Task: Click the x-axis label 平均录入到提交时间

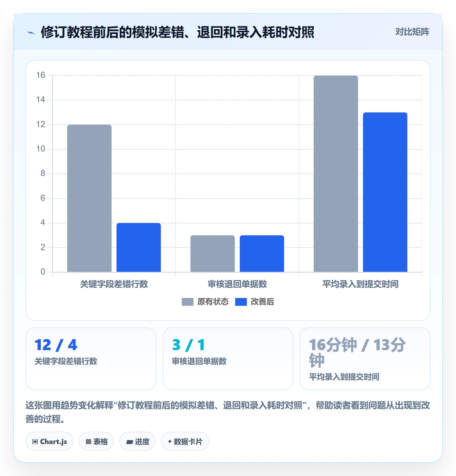Action: coord(361,284)
